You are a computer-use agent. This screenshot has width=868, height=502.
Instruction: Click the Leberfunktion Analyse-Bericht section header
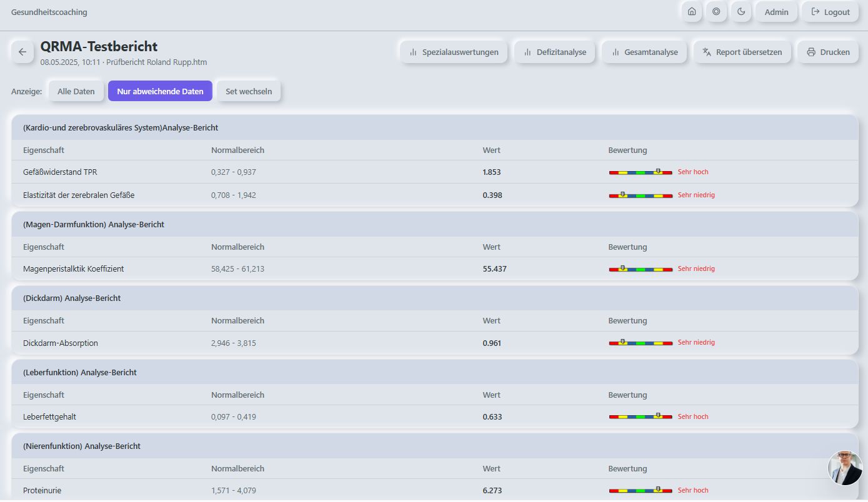(x=79, y=372)
